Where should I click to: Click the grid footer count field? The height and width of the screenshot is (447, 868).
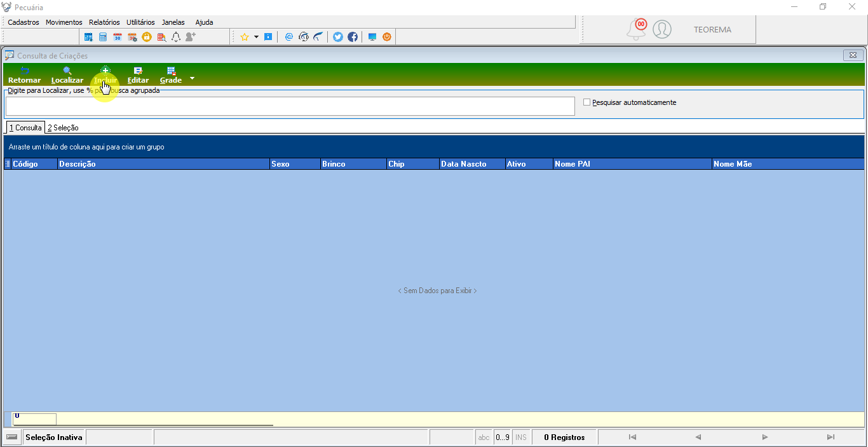(34, 419)
